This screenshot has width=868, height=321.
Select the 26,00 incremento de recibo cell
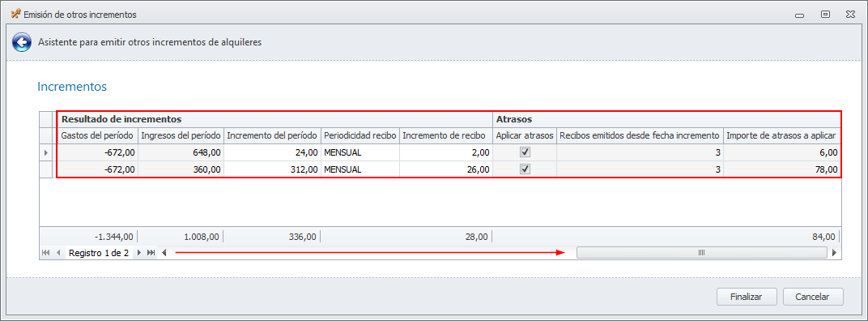point(445,169)
